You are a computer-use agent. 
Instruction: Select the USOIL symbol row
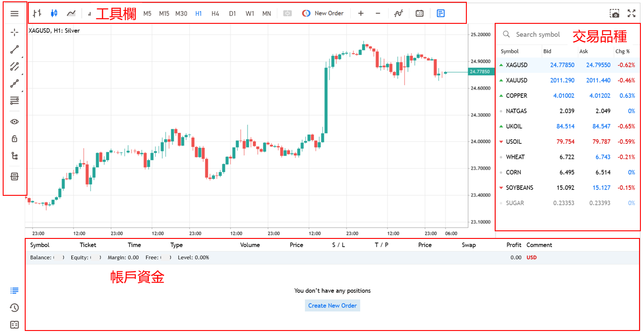coord(568,141)
